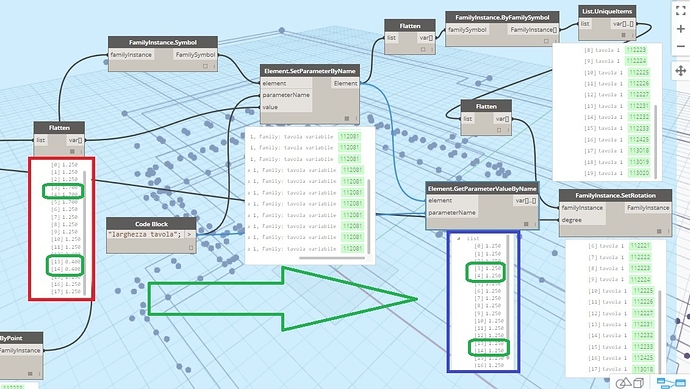
Task: Click the lacing icon on List.UniqueItems node
Action: (624, 35)
